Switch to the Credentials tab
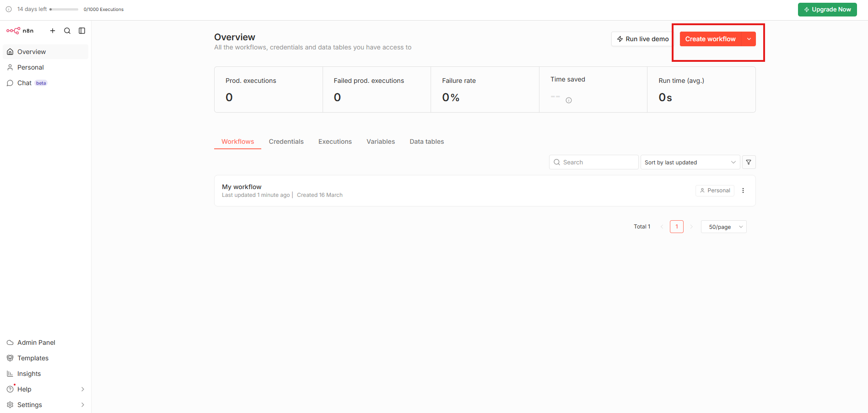Screen dimensions: 868x413 click(286, 141)
